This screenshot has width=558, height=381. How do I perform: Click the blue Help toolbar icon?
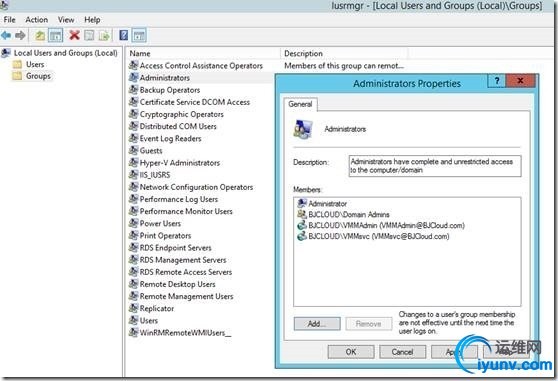click(x=123, y=35)
